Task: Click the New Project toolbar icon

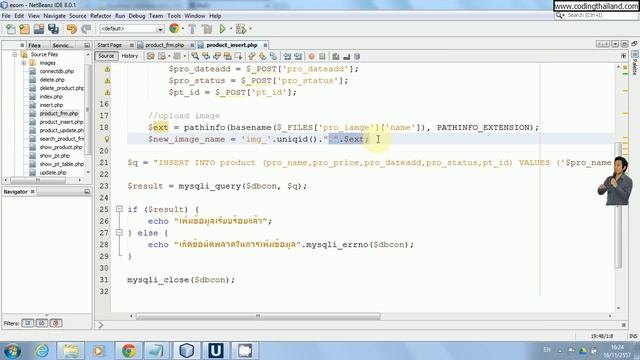Action: click(24, 29)
